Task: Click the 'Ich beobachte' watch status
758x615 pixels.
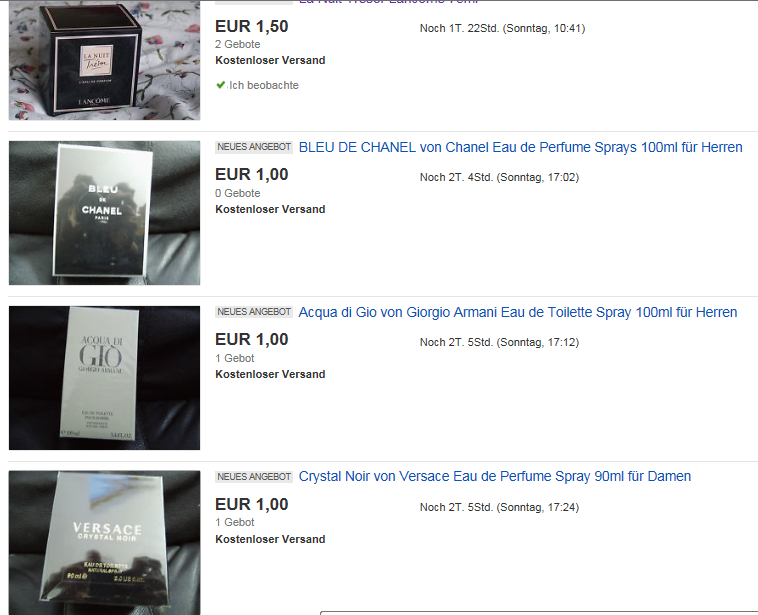Action: [x=263, y=86]
